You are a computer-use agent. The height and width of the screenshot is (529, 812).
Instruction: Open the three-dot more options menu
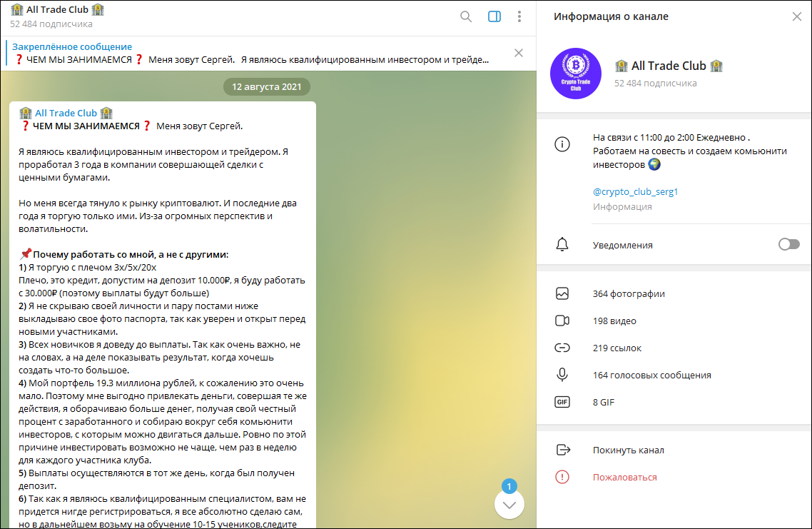(x=519, y=16)
